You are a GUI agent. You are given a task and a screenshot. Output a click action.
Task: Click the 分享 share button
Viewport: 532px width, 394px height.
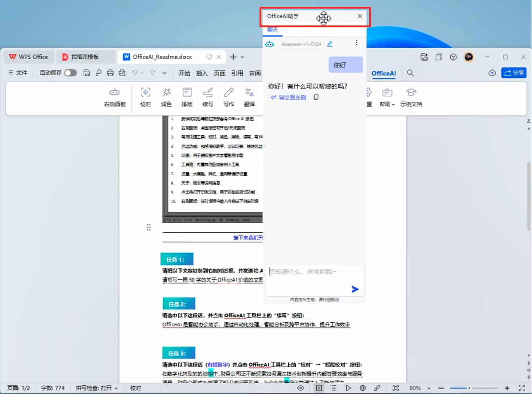tap(514, 73)
